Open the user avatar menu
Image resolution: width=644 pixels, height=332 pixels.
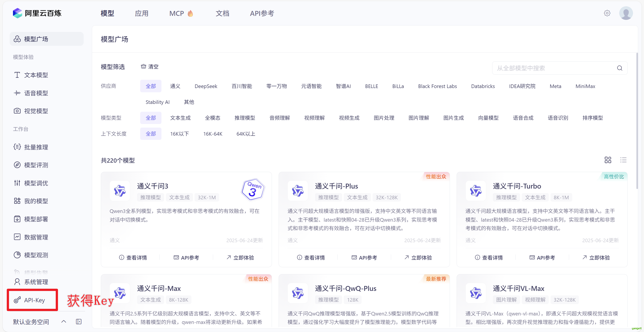tap(626, 13)
